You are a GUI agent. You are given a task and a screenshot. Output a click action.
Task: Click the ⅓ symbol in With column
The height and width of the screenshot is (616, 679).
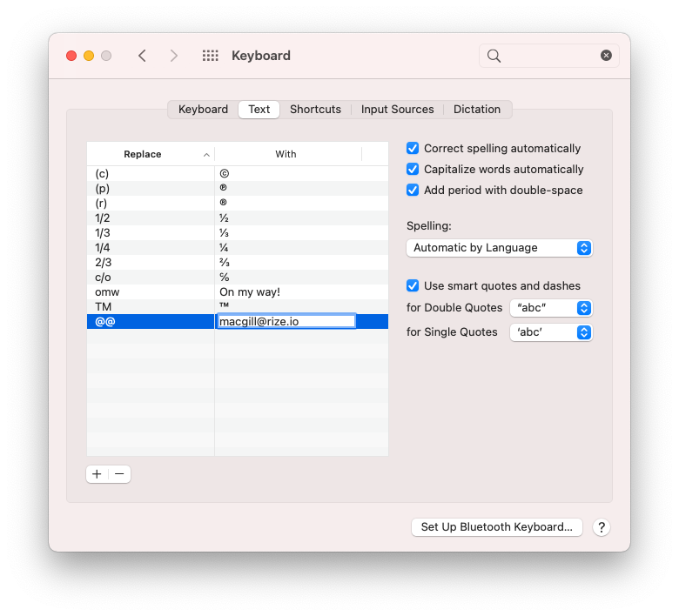[x=224, y=233]
